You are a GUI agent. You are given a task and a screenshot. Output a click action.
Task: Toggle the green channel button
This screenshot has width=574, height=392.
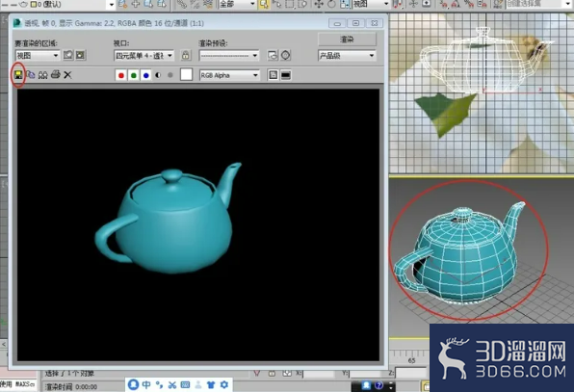click(134, 75)
